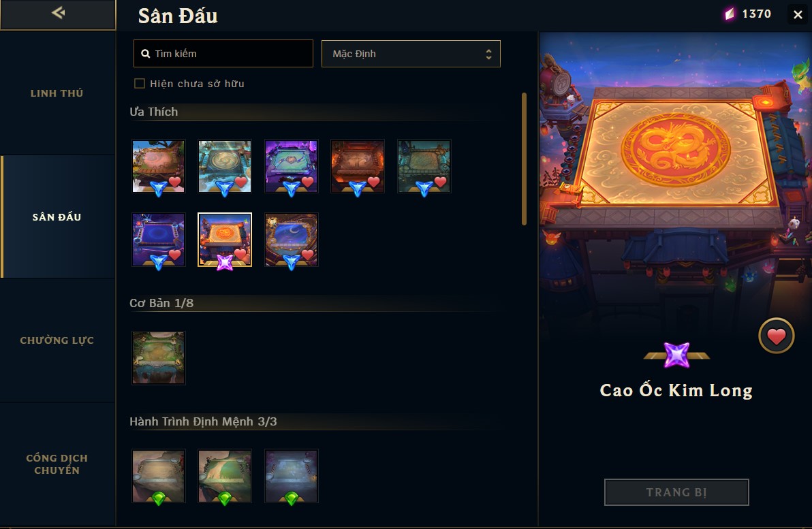Screen dimensions: 812x529
Task: Switch to the Chưởng Lực tab
Action: (57, 340)
